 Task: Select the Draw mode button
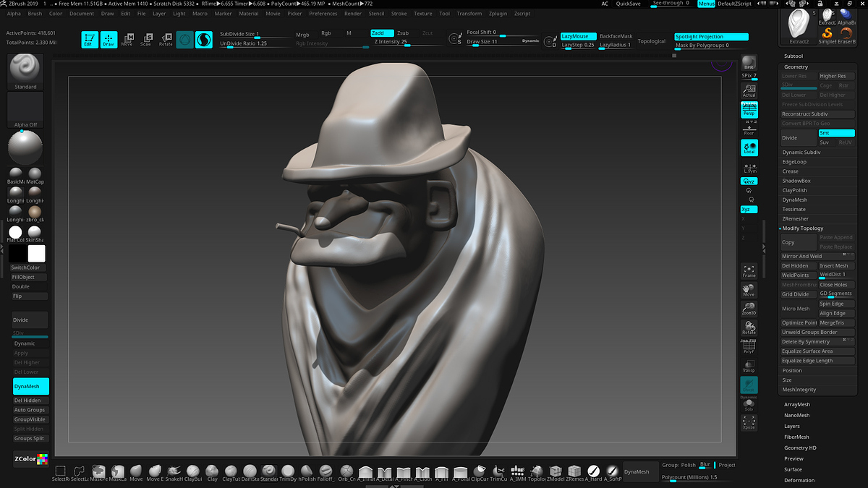tap(109, 40)
